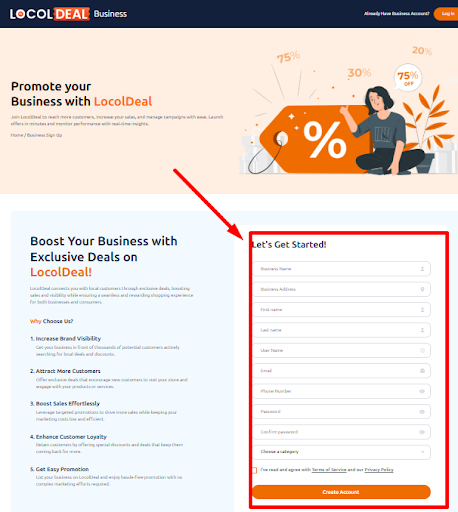Focus the Business Name input field
This screenshot has height=512, width=458.
(341, 269)
